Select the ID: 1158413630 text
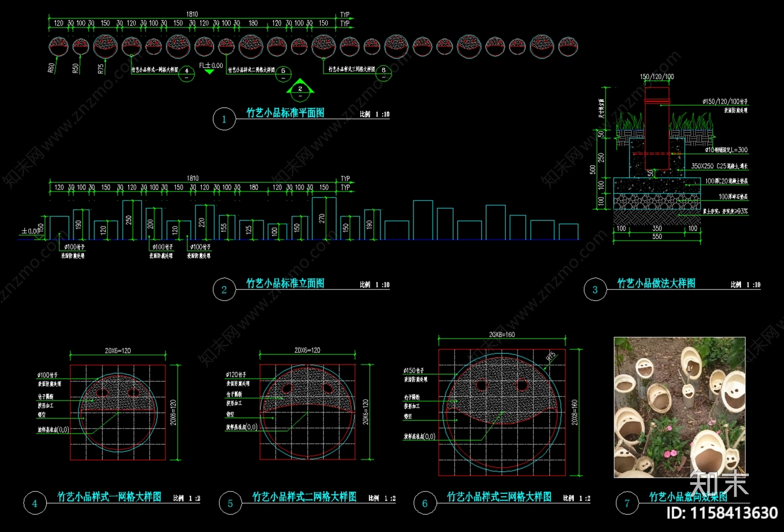 tap(722, 513)
